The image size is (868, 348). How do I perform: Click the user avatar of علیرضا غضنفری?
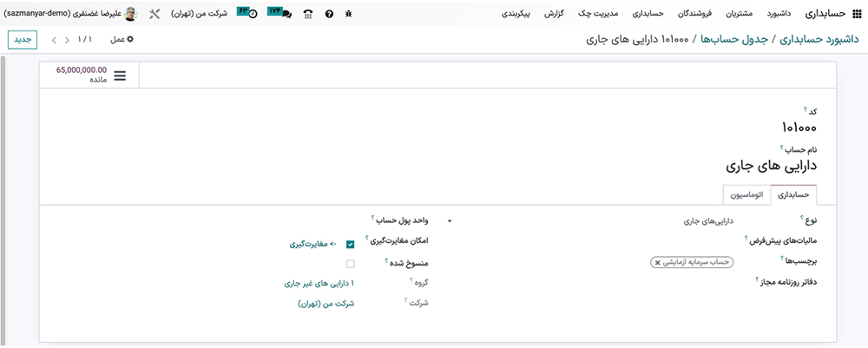click(x=131, y=14)
